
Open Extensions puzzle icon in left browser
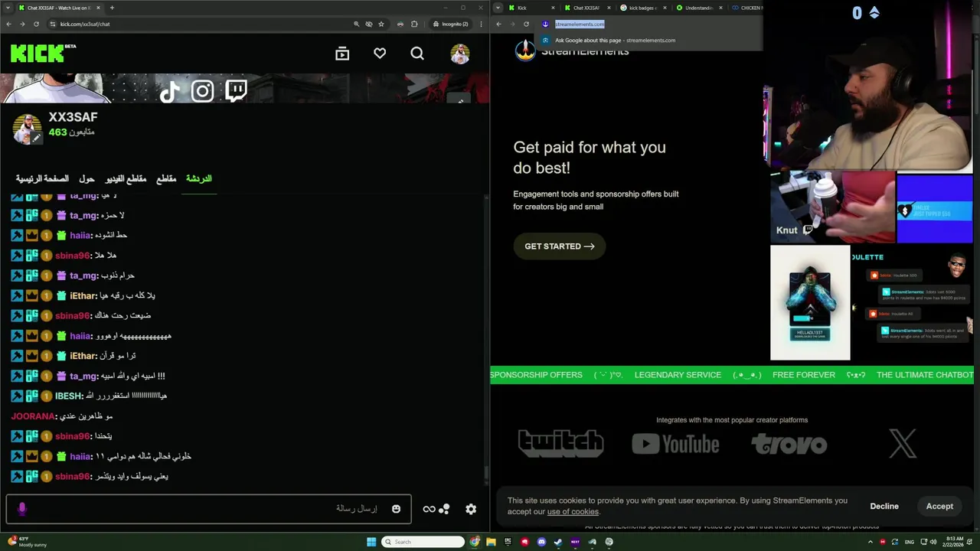(414, 24)
